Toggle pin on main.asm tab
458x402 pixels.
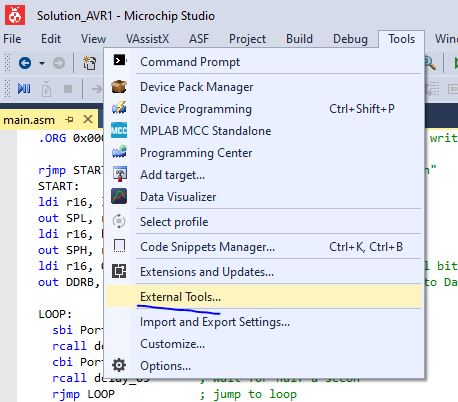(69, 119)
